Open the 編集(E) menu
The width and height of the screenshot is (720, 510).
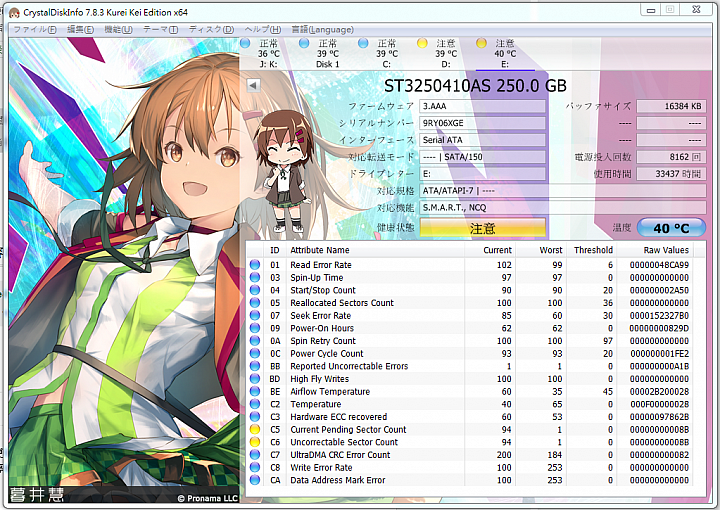[80, 29]
